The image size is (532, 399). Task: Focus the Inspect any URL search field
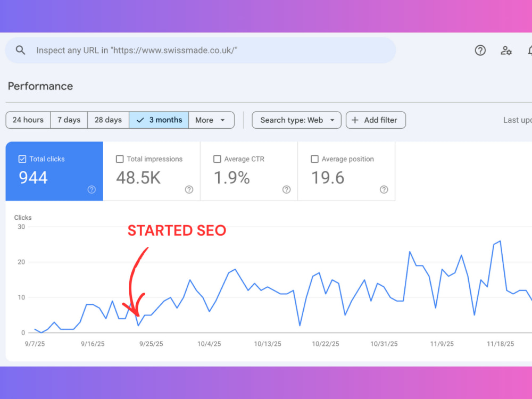(200, 50)
